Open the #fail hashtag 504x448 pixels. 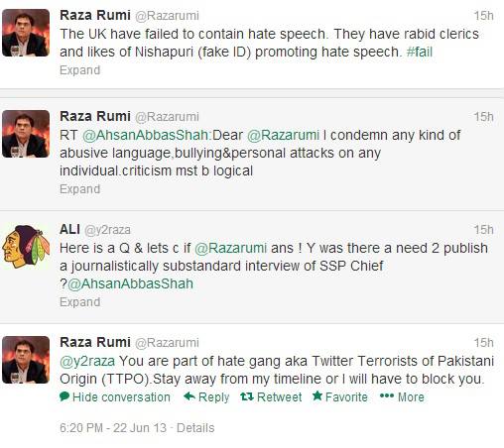click(420, 52)
